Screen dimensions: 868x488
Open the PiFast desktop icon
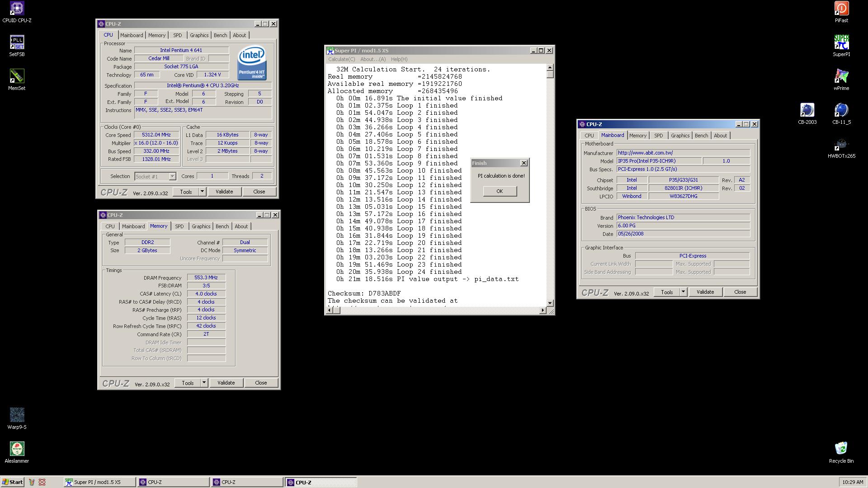coord(841,12)
